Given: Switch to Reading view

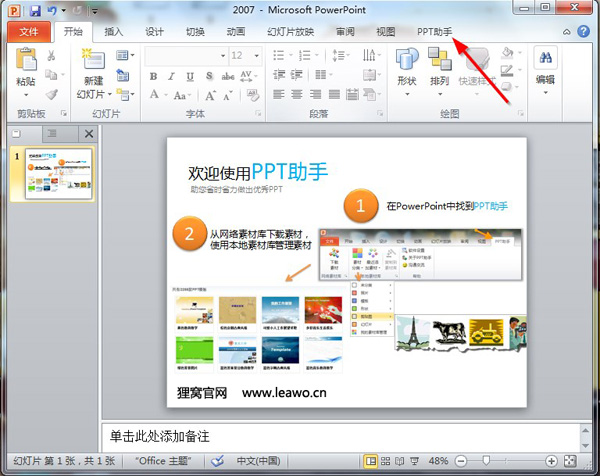Looking at the screenshot, I should [x=399, y=461].
